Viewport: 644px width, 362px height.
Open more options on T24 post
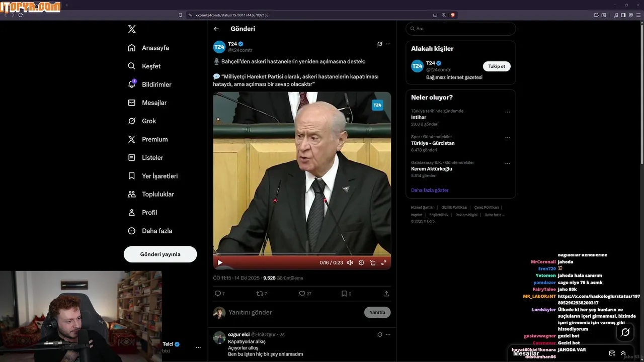tap(388, 44)
